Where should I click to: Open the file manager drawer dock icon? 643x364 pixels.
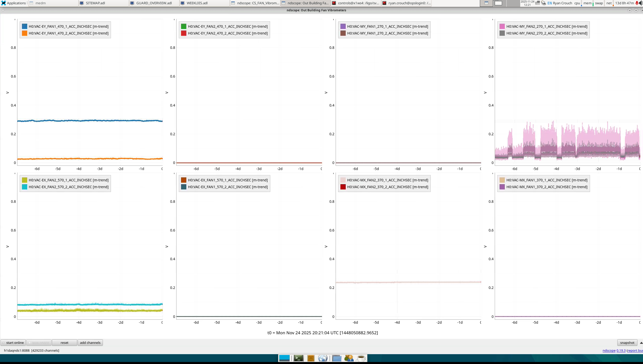coord(311,358)
